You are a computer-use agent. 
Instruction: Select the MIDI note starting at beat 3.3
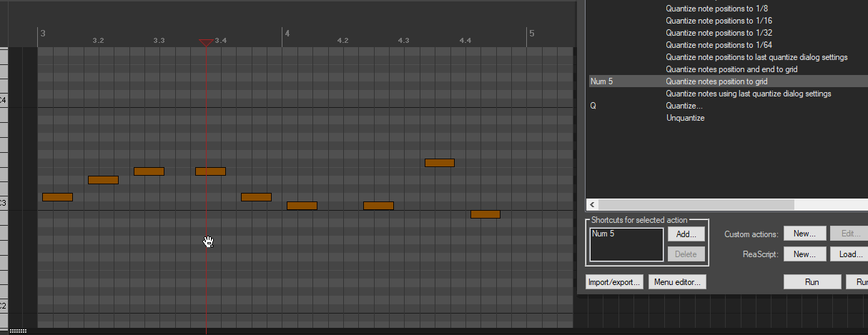pos(149,171)
